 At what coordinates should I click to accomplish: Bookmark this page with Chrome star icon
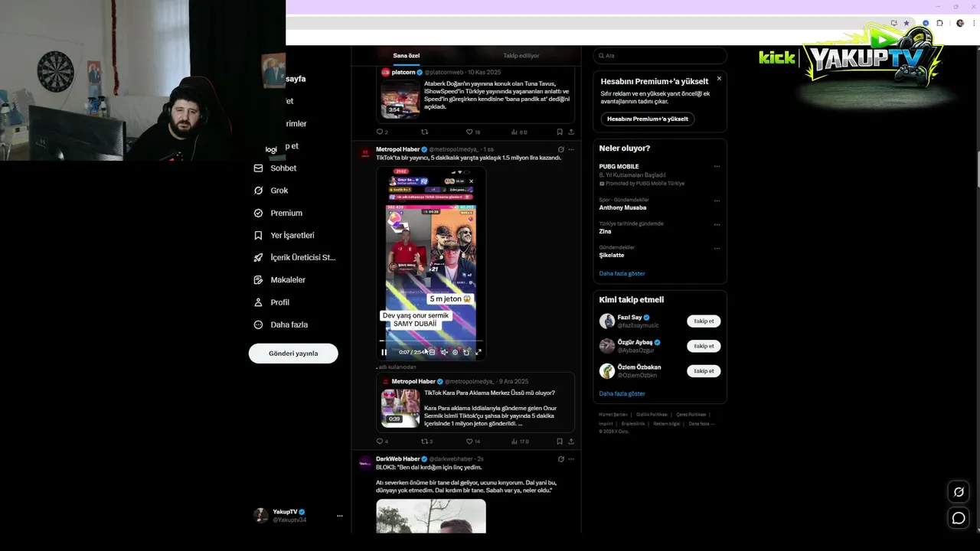point(906,23)
